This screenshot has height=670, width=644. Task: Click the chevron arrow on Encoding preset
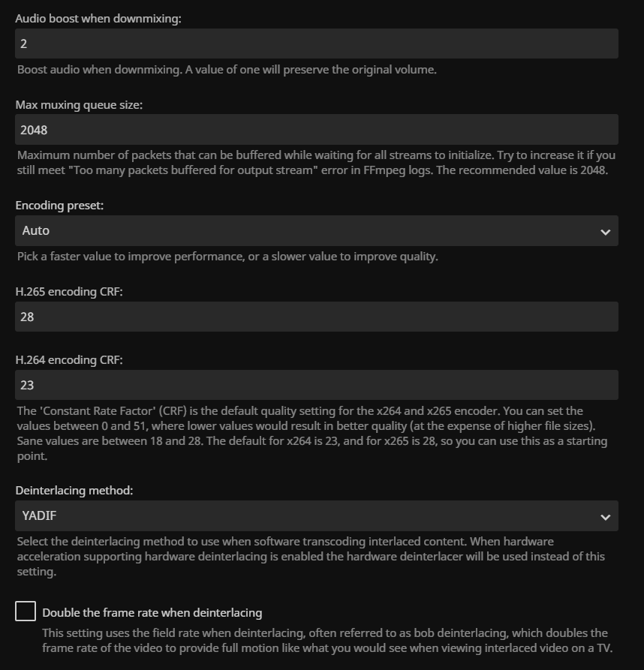pyautogui.click(x=606, y=232)
